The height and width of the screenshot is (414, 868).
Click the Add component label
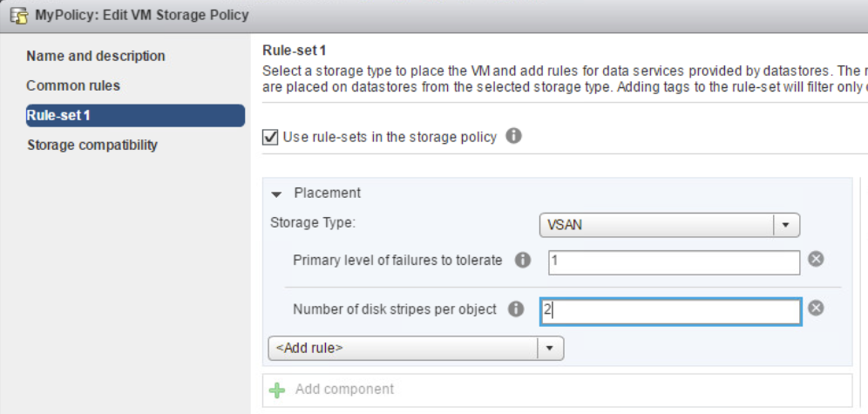point(344,389)
